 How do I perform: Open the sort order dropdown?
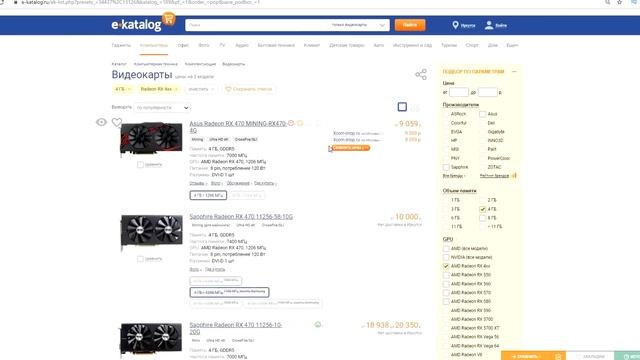click(x=162, y=108)
